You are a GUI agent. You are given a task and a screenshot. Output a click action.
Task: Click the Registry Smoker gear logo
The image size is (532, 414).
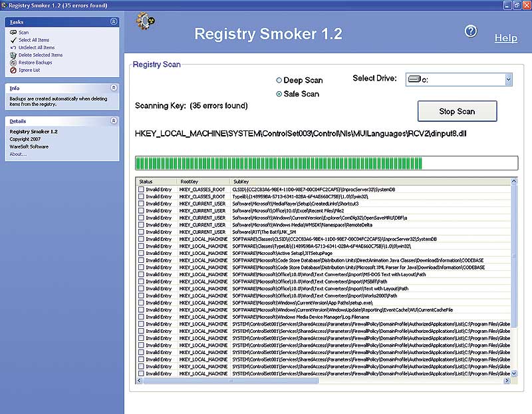[146, 21]
